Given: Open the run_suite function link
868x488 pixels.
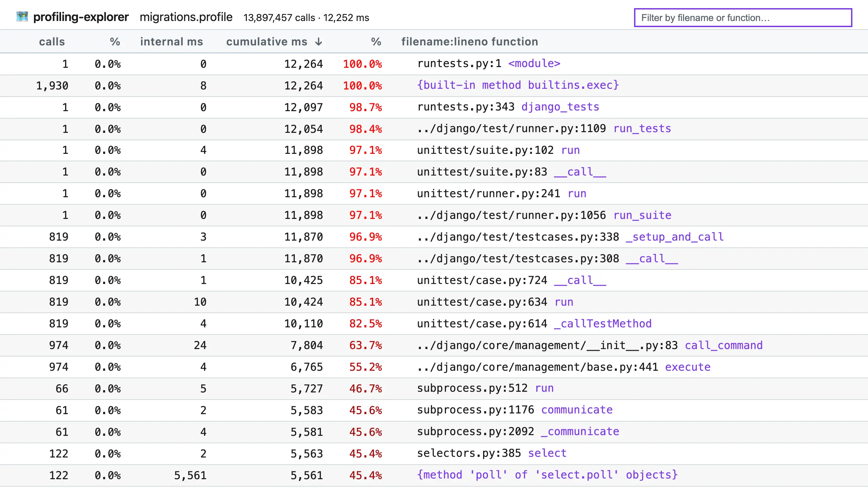Looking at the screenshot, I should point(642,215).
